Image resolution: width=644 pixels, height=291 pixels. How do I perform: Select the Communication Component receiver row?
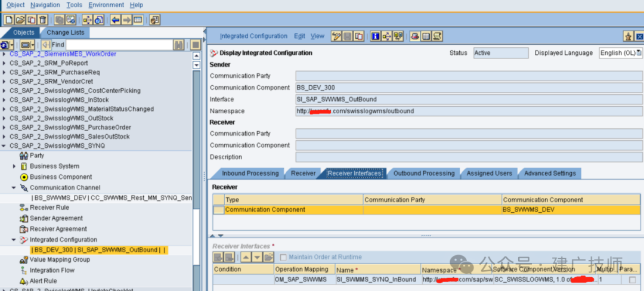pos(427,210)
